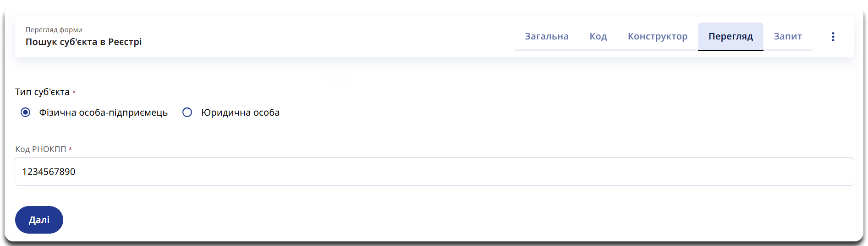Click the Фізична особа-підприємець option label text

point(103,112)
